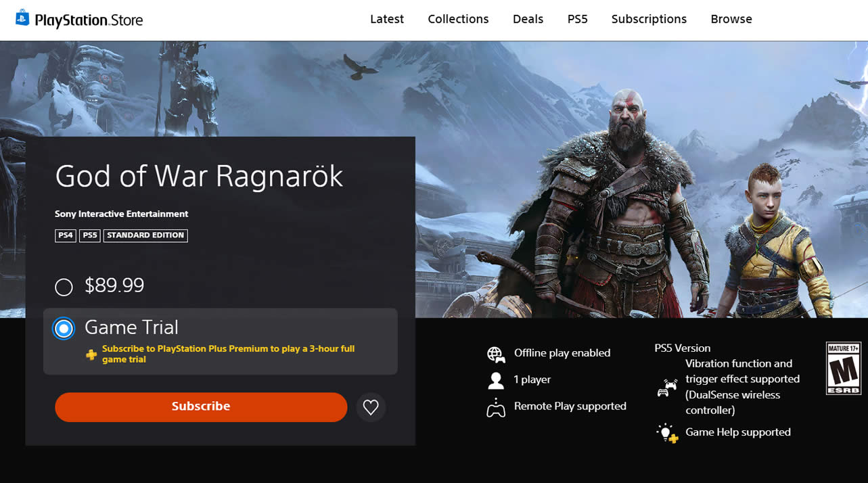Open the ESRB Mature 17+ rating badge
This screenshot has height=483, width=868.
(843, 369)
